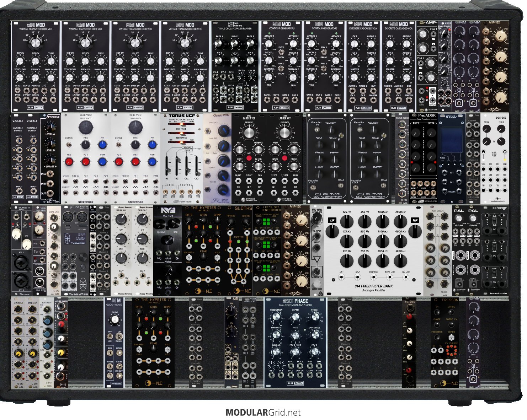Click the COLOUR knob on Next Phase
This screenshot has height=420, width=527.
[276, 352]
